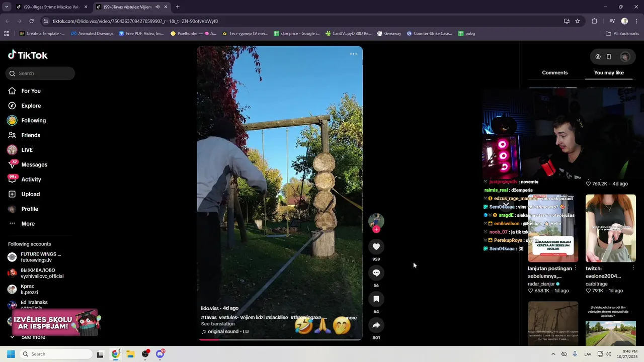Open the LIVE section
This screenshot has height=362, width=644.
point(27,150)
